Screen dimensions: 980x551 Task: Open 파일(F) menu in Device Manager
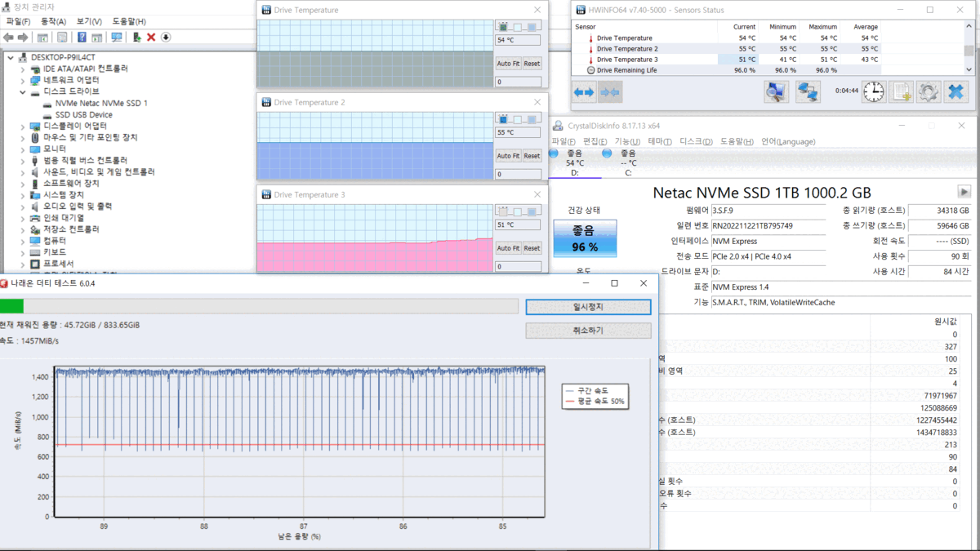[x=19, y=21]
